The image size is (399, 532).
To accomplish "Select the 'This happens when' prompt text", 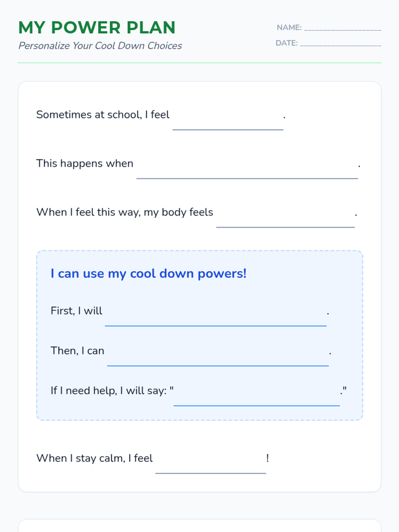I will tap(85, 164).
